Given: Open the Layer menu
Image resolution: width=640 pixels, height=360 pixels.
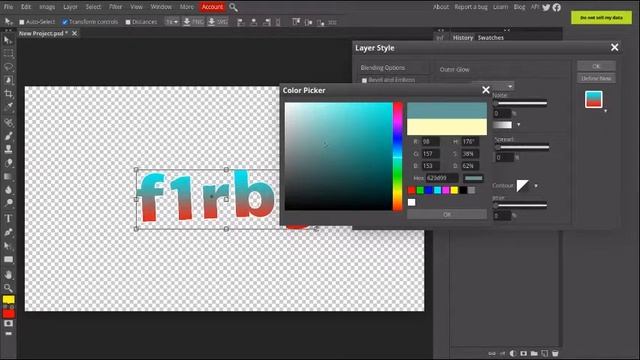Looking at the screenshot, I should click(x=70, y=7).
